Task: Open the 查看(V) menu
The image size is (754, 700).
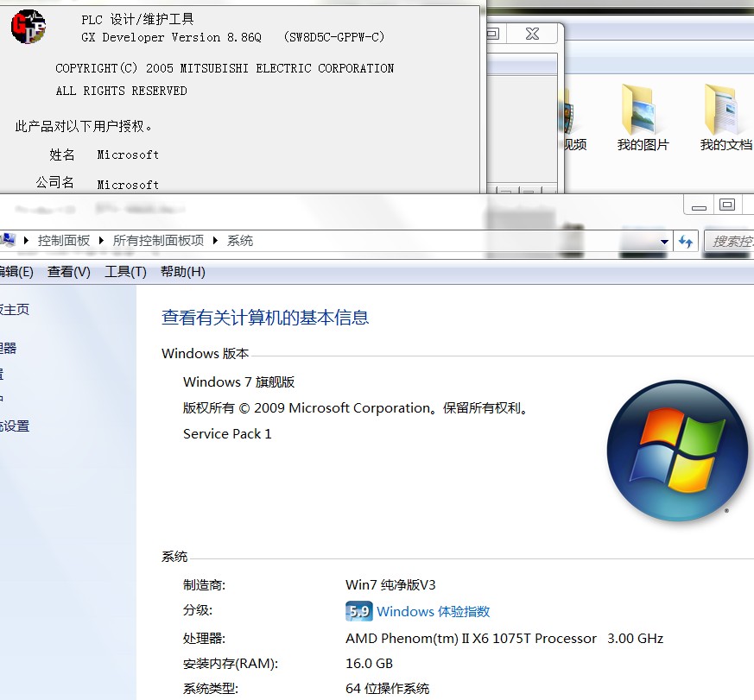Action: [x=69, y=272]
